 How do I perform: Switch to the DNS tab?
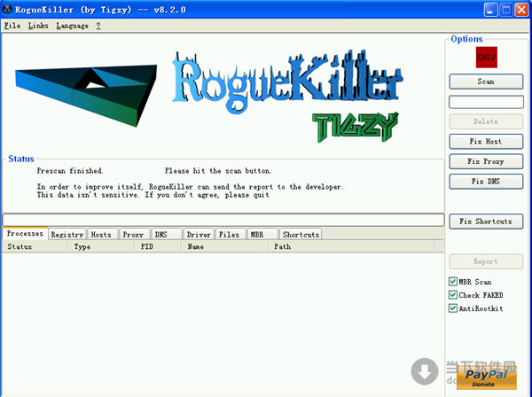167,234
